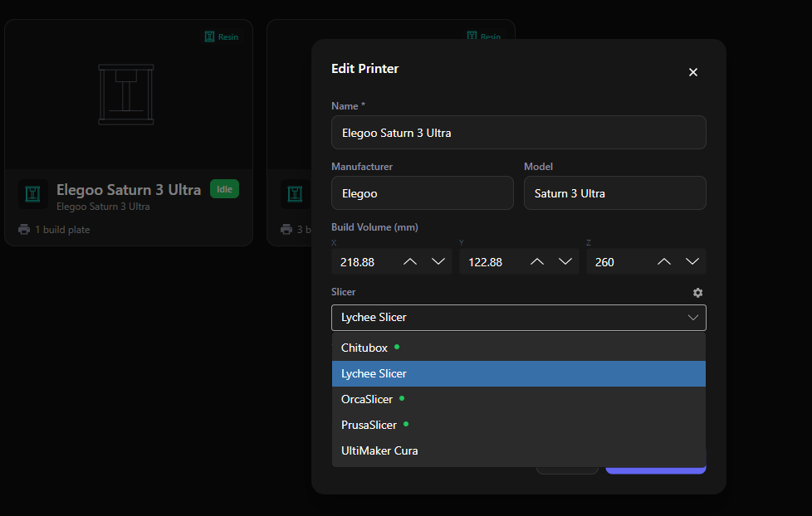Click the 'Build Volume (mm)' label
This screenshot has height=516, width=812.
coord(374,227)
